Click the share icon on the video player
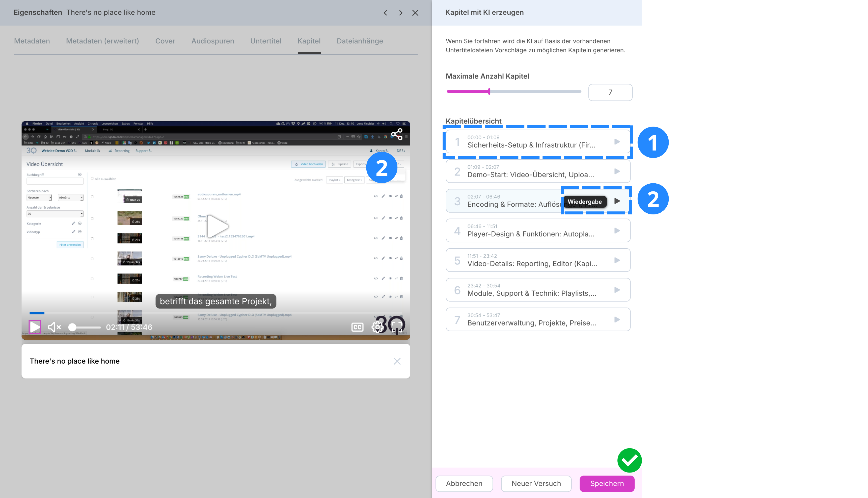This screenshot has width=868, height=498. point(396,134)
